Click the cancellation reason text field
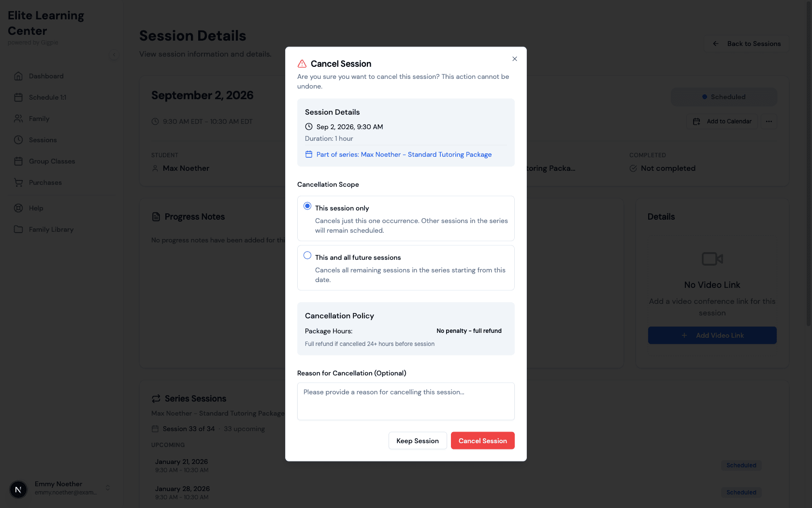Screen dimensions: 812x508 [406, 401]
